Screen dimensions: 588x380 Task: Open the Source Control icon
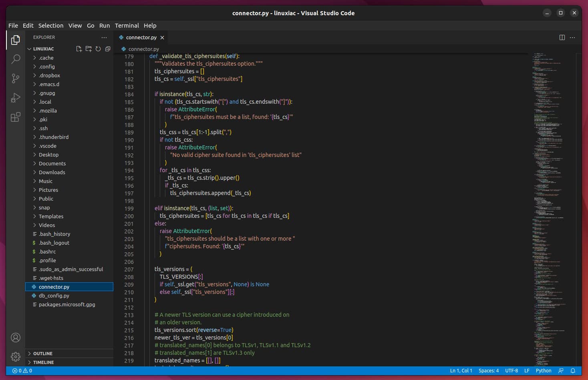(x=16, y=78)
